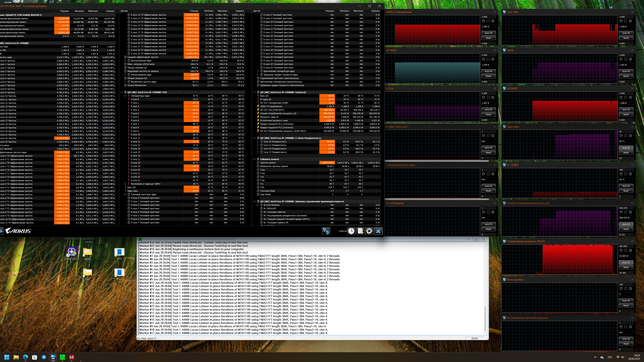644x362 pixels.
Task: Click the Максимум column header in left pane
Action: 93,11
